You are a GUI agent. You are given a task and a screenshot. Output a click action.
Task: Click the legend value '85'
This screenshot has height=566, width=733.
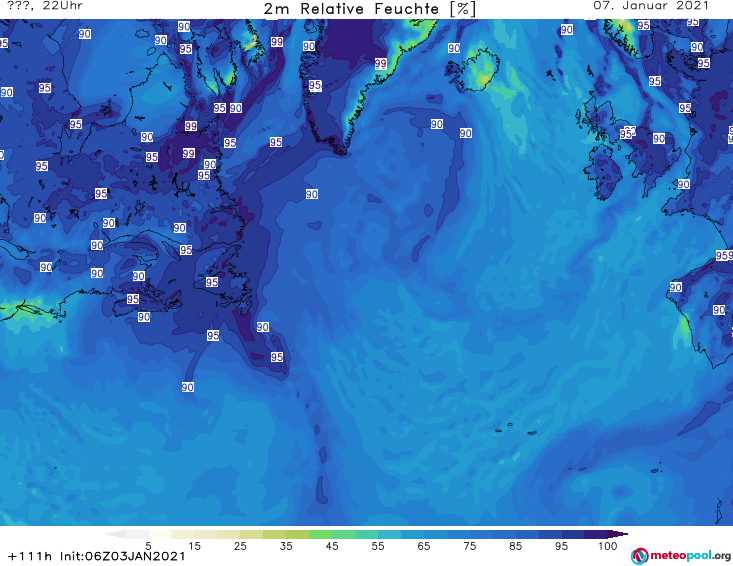click(515, 546)
